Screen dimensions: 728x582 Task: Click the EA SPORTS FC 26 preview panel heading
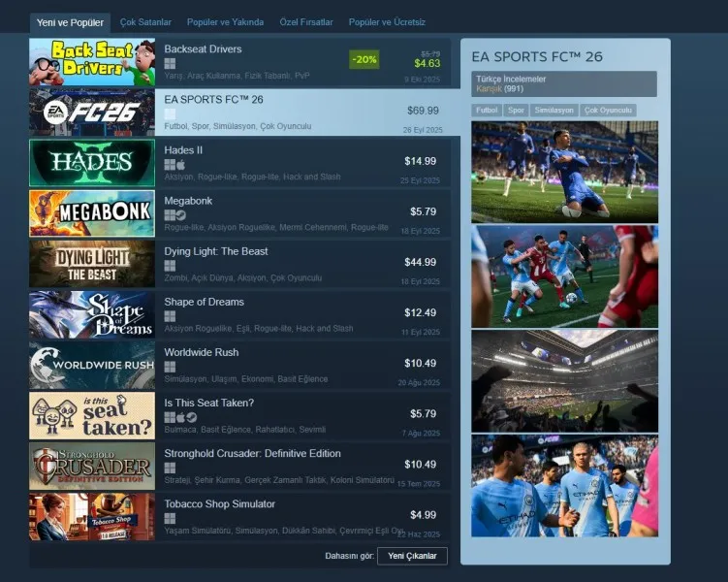point(537,57)
